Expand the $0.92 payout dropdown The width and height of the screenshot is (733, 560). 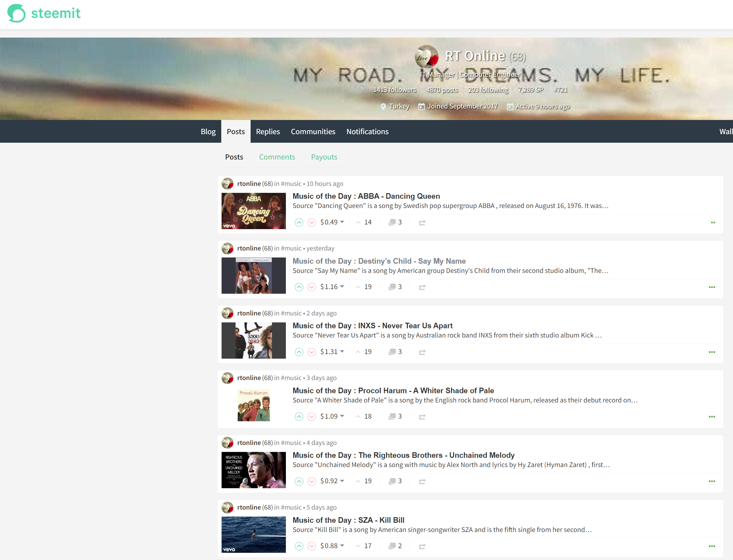(x=332, y=481)
